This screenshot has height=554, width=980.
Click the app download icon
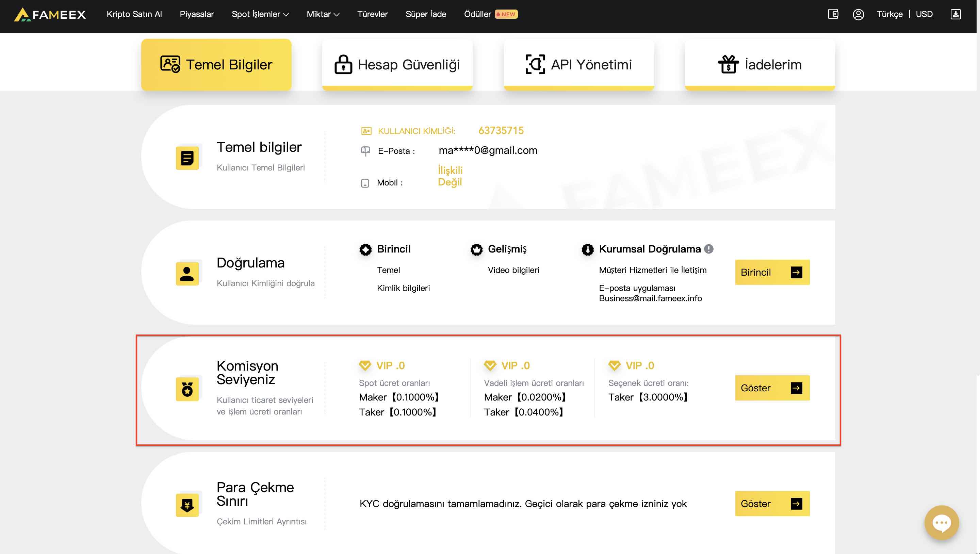coord(955,14)
